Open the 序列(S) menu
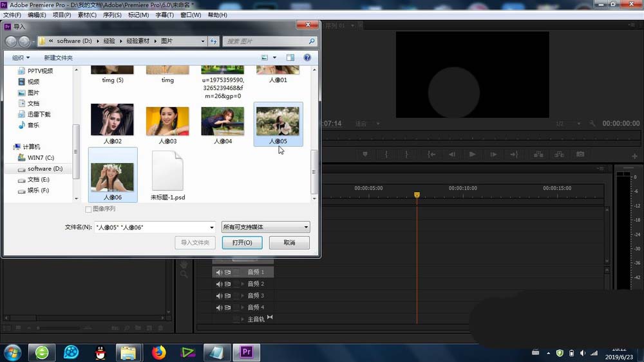644x362 pixels. (x=112, y=15)
